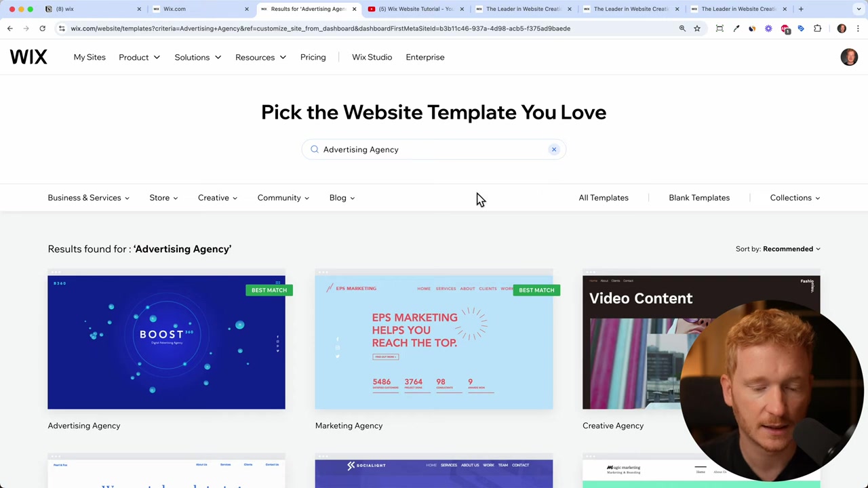The height and width of the screenshot is (488, 868).
Task: Expand the Creative category dropdown
Action: pyautogui.click(x=218, y=198)
